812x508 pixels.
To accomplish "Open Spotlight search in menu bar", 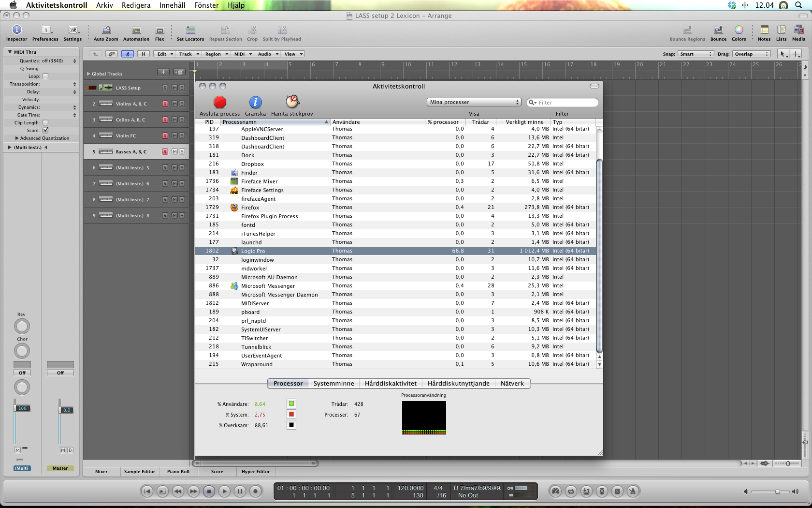I will click(x=798, y=5).
